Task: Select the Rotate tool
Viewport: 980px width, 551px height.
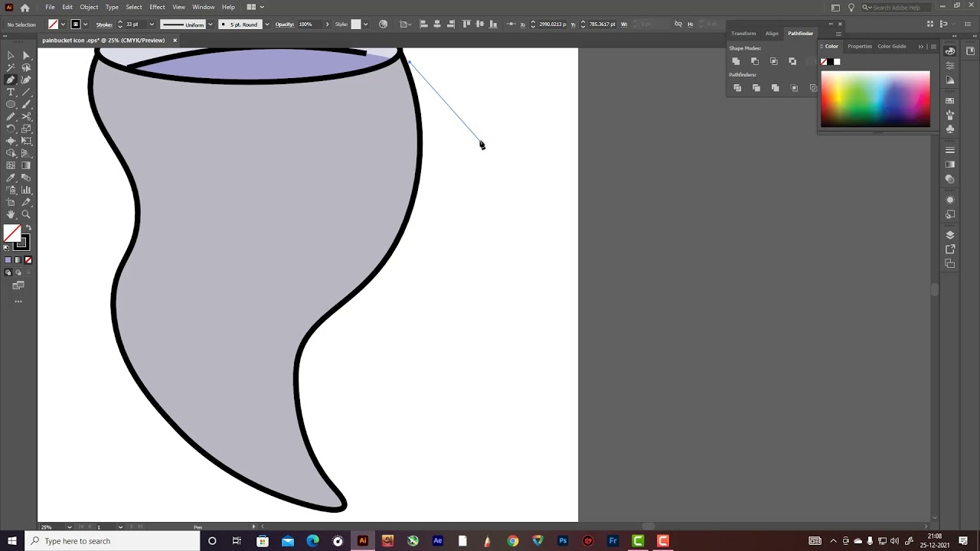Action: click(11, 129)
